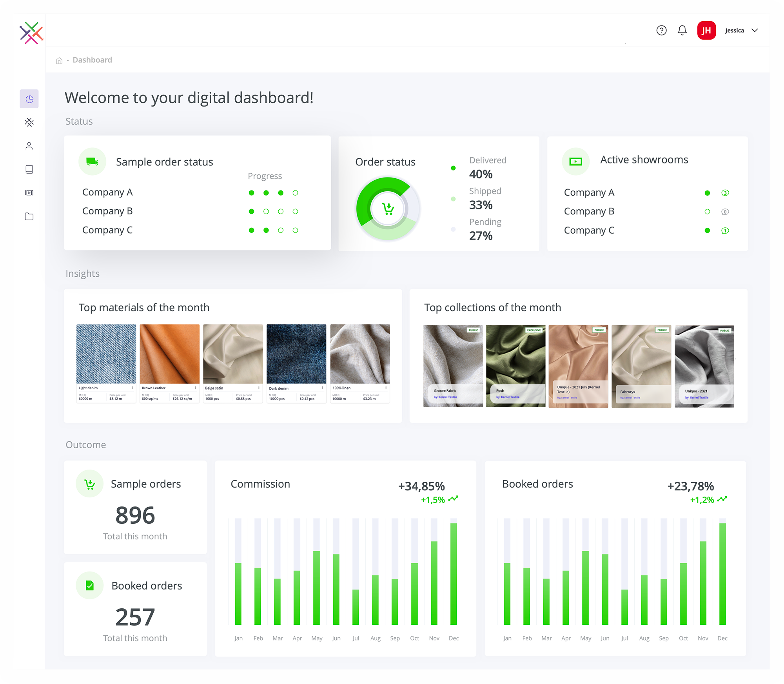The image size is (784, 684).
Task: Open the notifications bell icon
Action: point(682,30)
